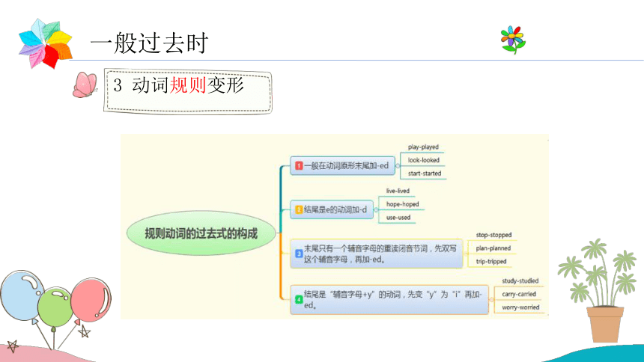The height and width of the screenshot is (362, 644).
Task: Select the node about 重读闭音节词 doubling the consonant
Action: [376, 254]
